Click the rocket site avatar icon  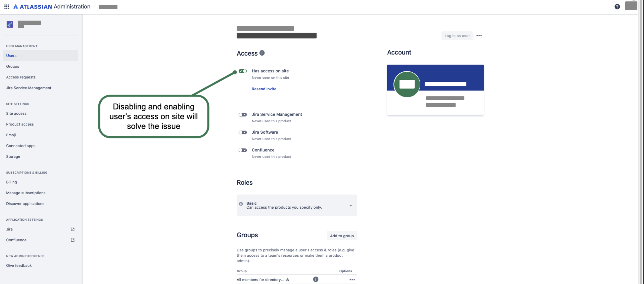(x=10, y=24)
